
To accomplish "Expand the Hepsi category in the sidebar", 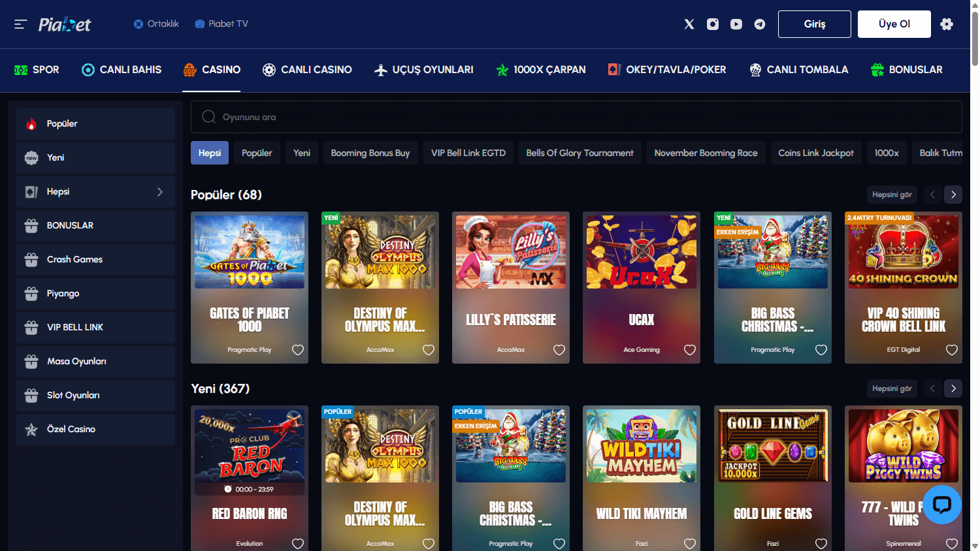I will 159,191.
